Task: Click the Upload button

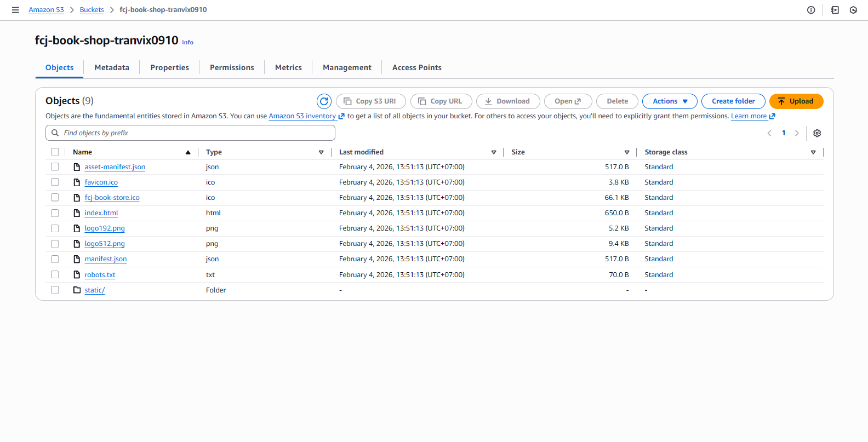Action: 796,101
